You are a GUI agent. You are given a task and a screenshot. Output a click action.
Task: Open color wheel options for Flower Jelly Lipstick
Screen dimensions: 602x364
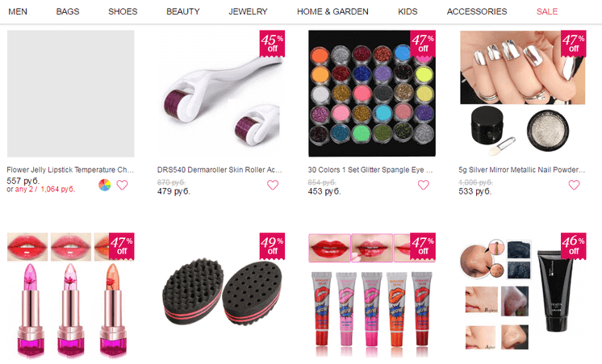click(104, 185)
